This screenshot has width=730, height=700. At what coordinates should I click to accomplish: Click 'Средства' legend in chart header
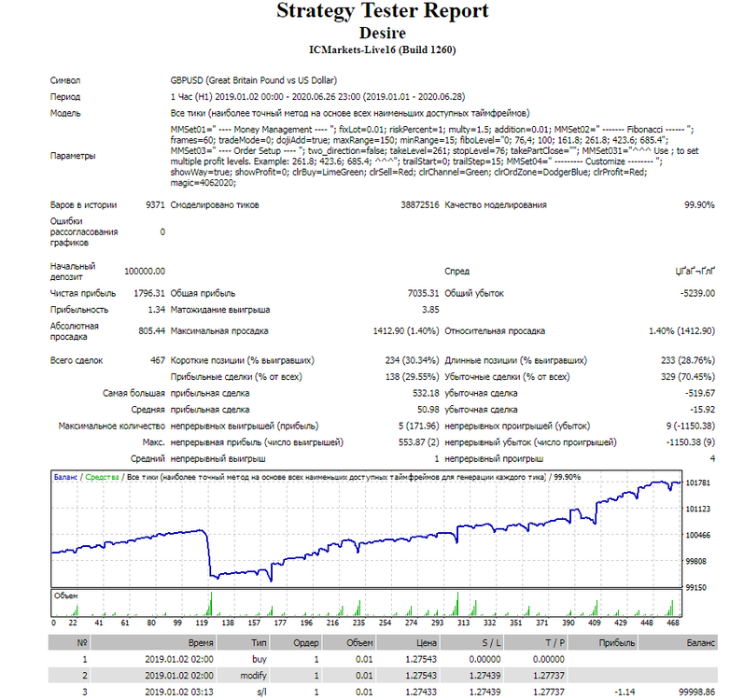102,477
